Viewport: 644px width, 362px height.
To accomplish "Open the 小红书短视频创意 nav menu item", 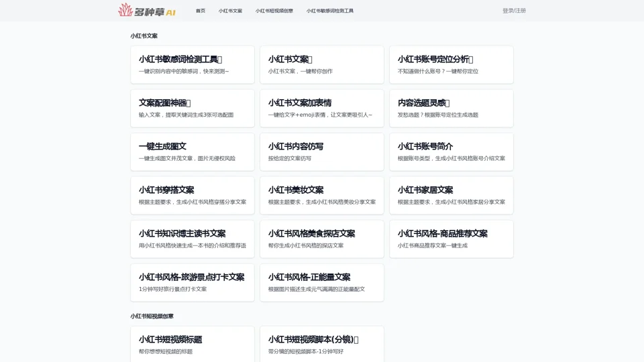I will (274, 11).
